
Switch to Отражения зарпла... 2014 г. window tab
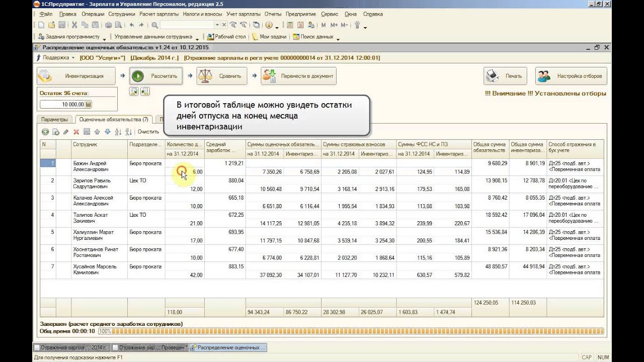pyautogui.click(x=71, y=347)
